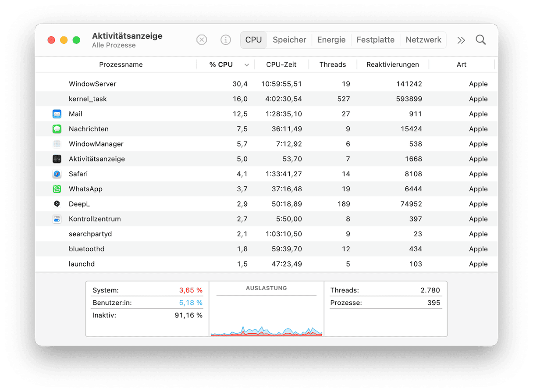Select the WindowManager process name
This screenshot has width=533, height=392.
coord(96,144)
